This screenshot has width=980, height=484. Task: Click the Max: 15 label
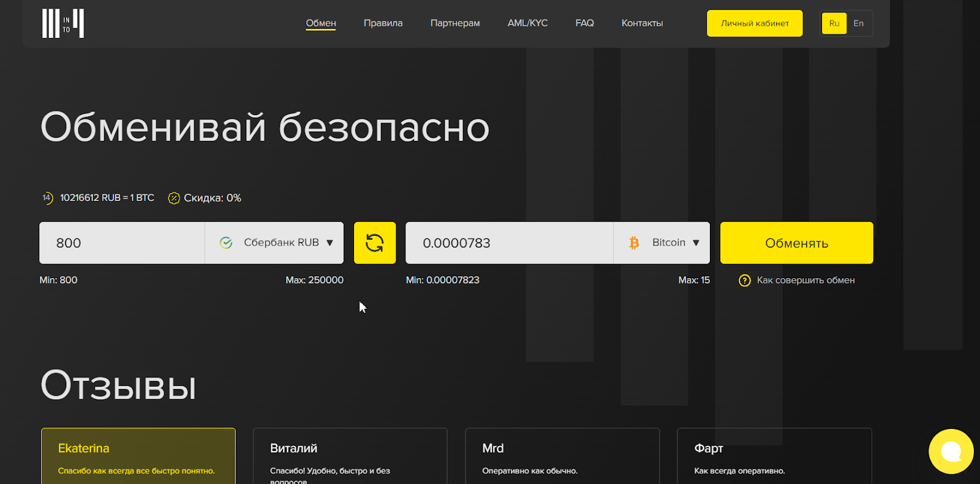coord(694,280)
